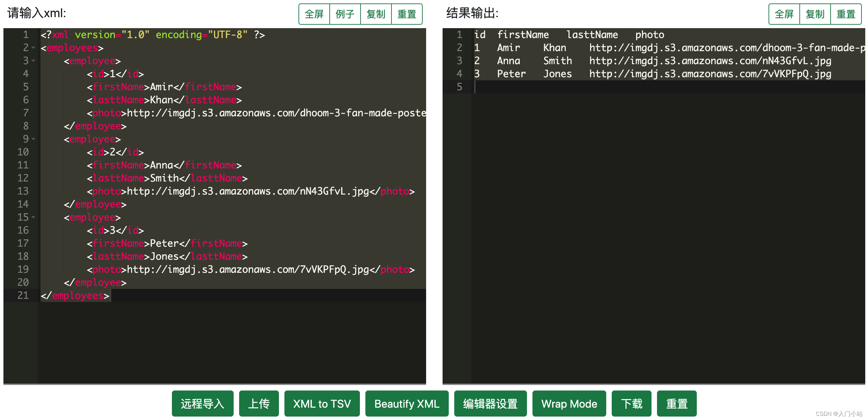
Task: Reset the output panel with 重置
Action: (x=846, y=14)
